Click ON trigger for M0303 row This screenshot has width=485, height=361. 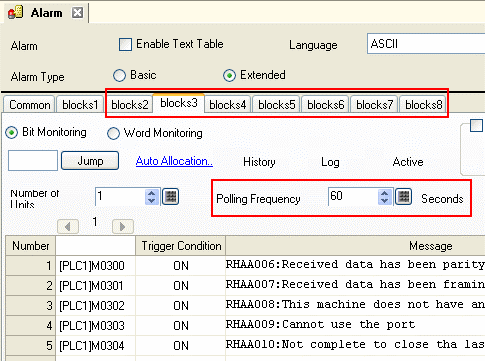(181, 326)
